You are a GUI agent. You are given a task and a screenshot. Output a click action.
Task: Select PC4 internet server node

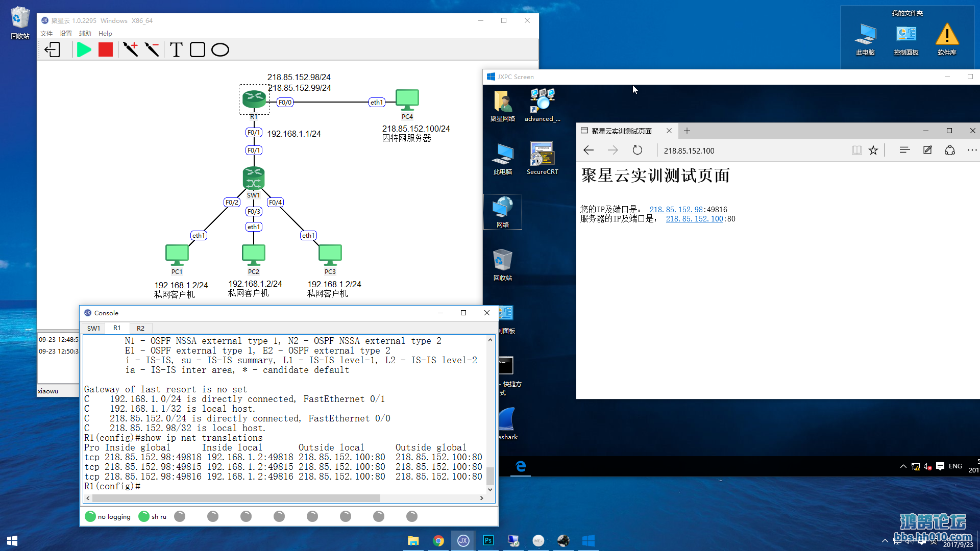point(407,99)
